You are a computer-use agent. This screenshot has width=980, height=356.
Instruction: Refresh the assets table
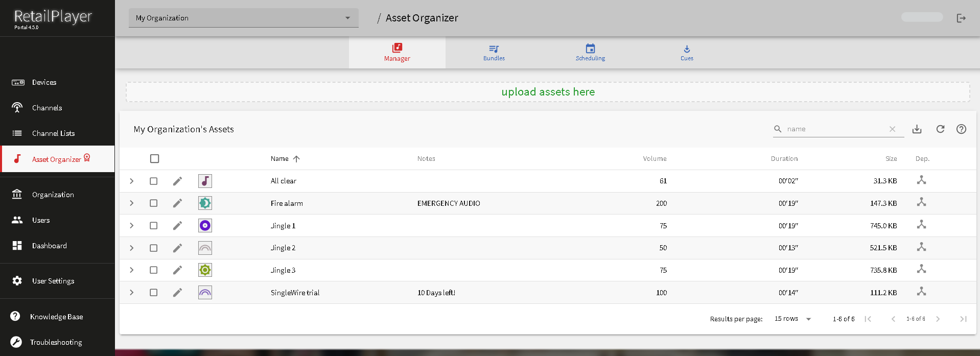click(x=940, y=129)
